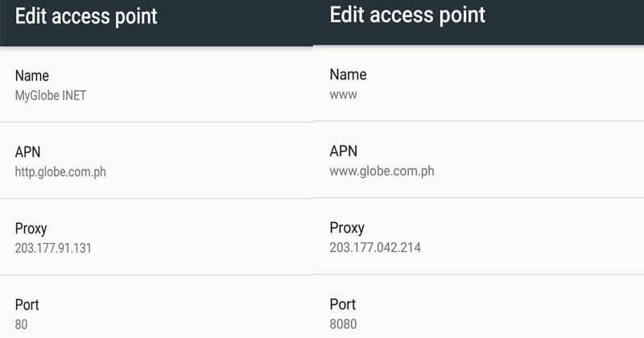Screen dimensions: 644x338
Task: Change the port value 8080
Action: [343, 324]
